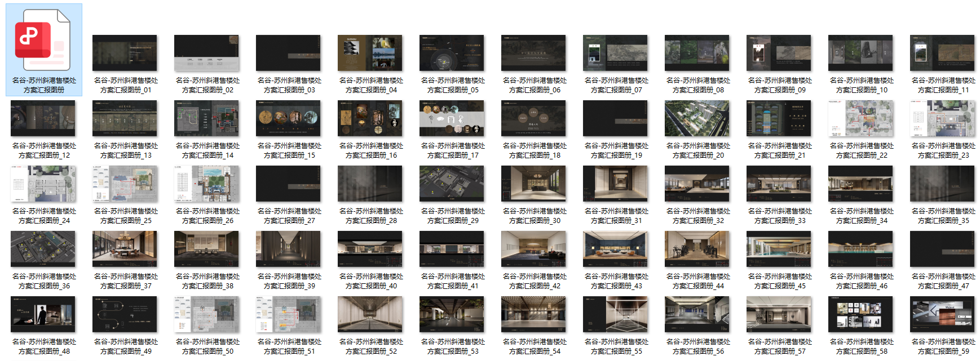Select thumbnail 方案汇报图册_33

(x=779, y=184)
